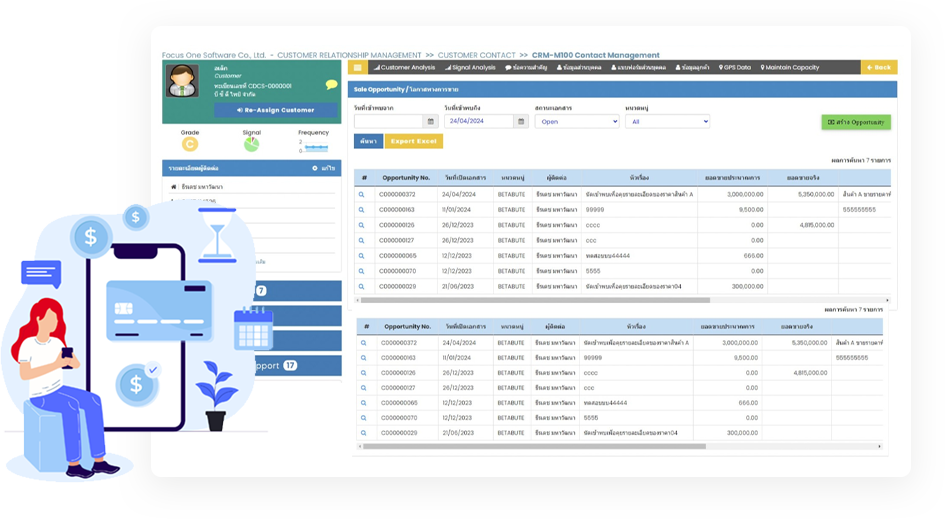Click the Frequency mini chart
This screenshot has width=945, height=519.
(313, 146)
